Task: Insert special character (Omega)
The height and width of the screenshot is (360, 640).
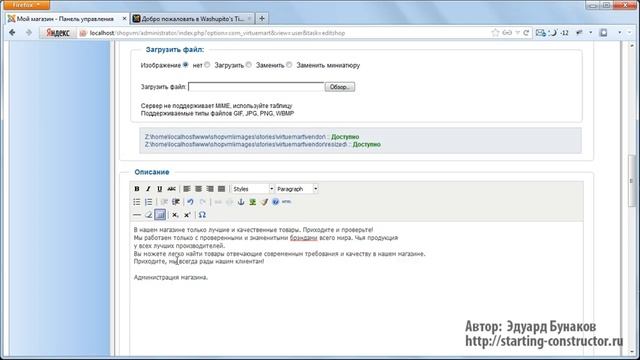Action: 202,215
